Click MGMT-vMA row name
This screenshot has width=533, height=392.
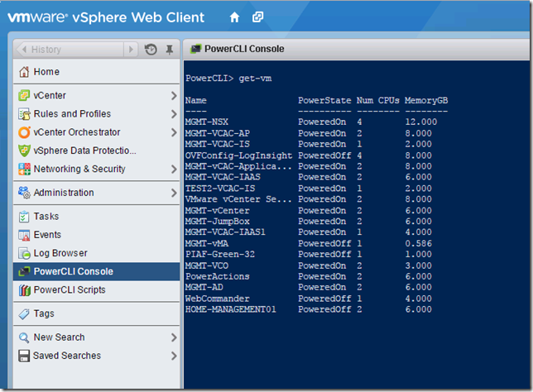tap(207, 244)
